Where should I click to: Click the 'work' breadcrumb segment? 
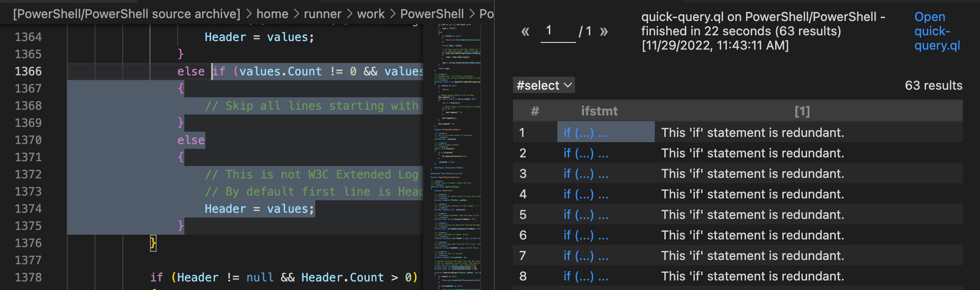tap(371, 14)
